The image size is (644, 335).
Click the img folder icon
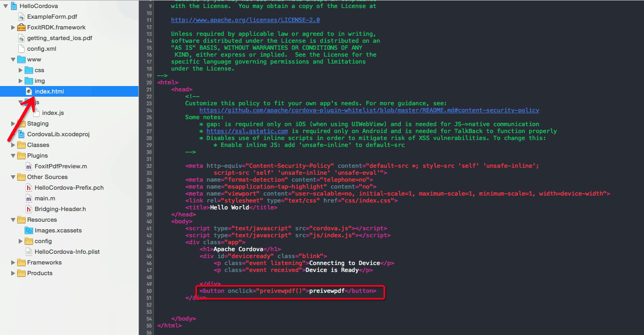[x=29, y=81]
